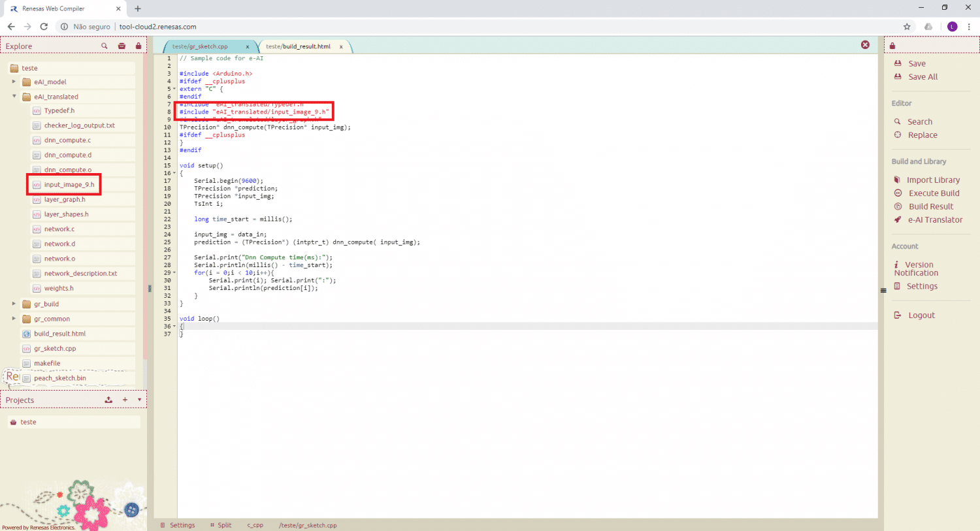The height and width of the screenshot is (531, 980).
Task: Click the Save All icon
Action: point(898,77)
